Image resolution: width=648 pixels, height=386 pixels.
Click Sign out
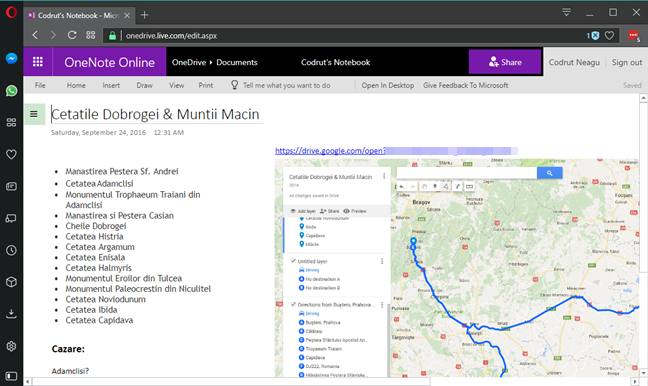tap(627, 62)
